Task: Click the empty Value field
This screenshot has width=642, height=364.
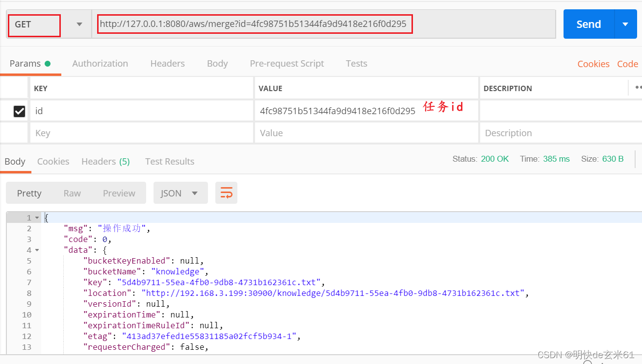Action: [x=366, y=133]
